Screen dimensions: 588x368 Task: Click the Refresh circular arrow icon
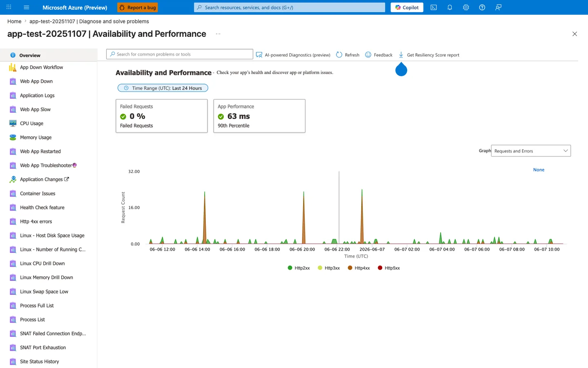click(x=339, y=55)
